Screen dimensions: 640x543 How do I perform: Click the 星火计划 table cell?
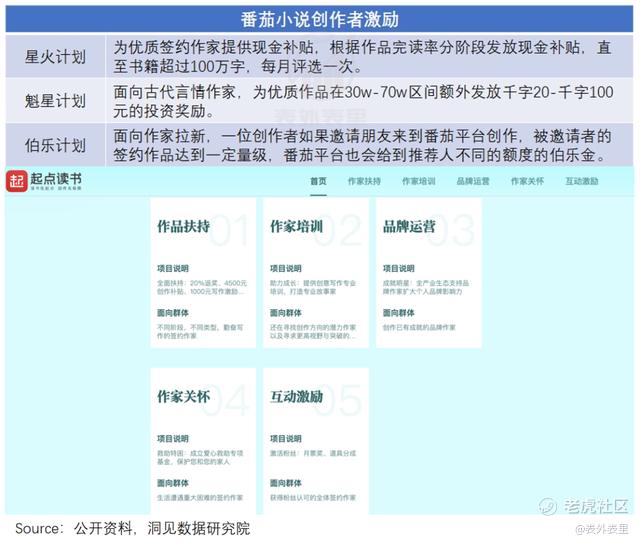(56, 56)
